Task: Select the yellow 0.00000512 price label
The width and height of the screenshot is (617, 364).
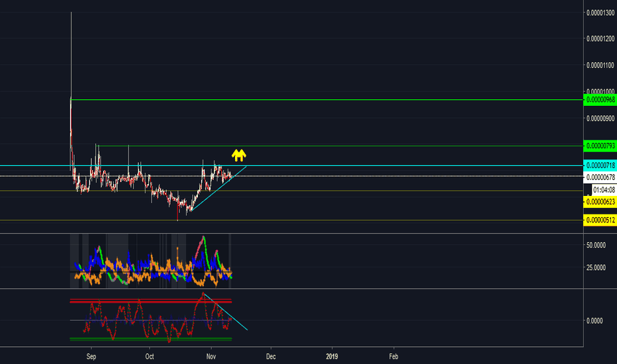Action: [600, 220]
